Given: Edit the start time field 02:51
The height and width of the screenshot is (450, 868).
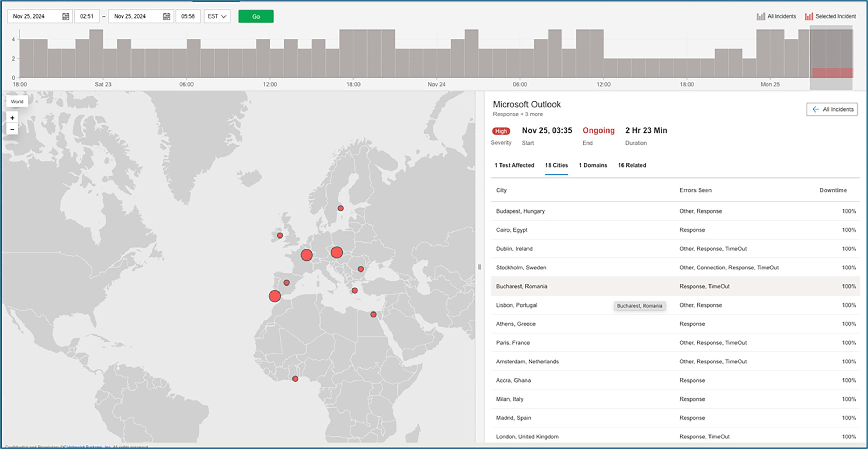Looking at the screenshot, I should pyautogui.click(x=87, y=16).
